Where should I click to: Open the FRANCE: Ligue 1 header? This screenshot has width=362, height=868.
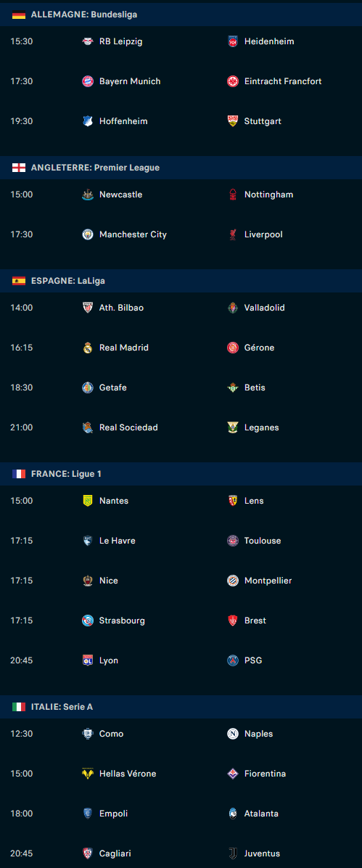pyautogui.click(x=181, y=474)
